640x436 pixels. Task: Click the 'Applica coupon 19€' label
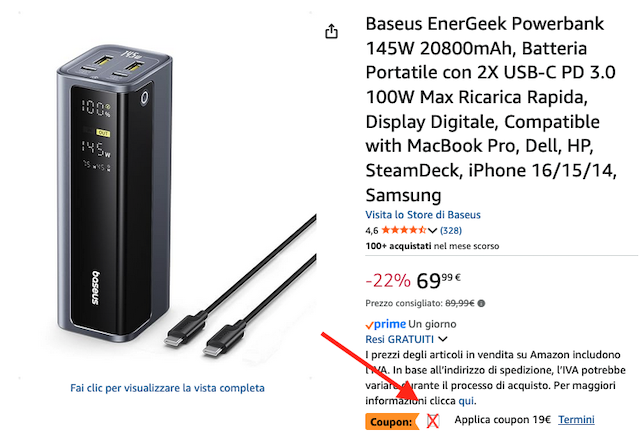coord(502,420)
